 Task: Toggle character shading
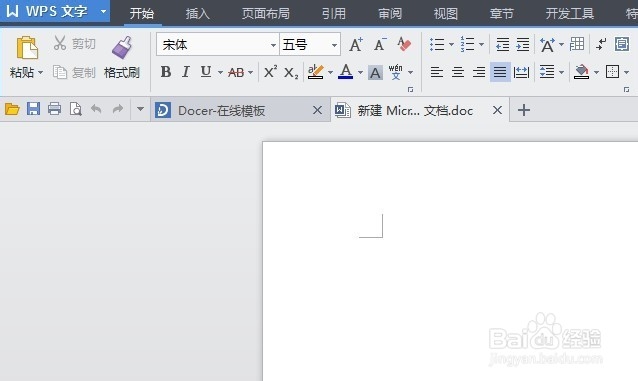(x=375, y=73)
